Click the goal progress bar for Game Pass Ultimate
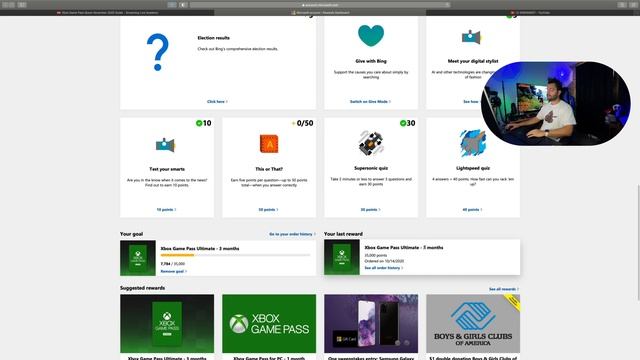Image resolution: width=640 pixels, height=360 pixels. point(236,255)
